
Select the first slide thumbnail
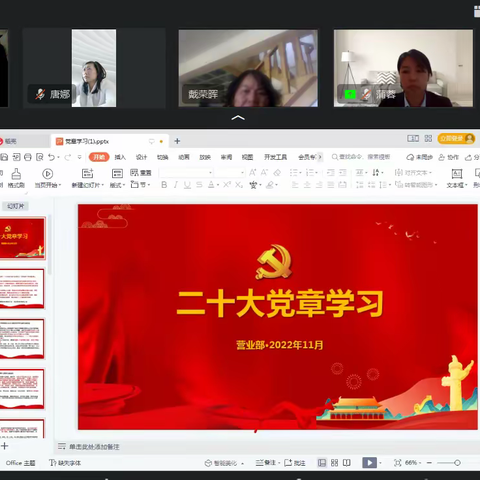tap(22, 238)
